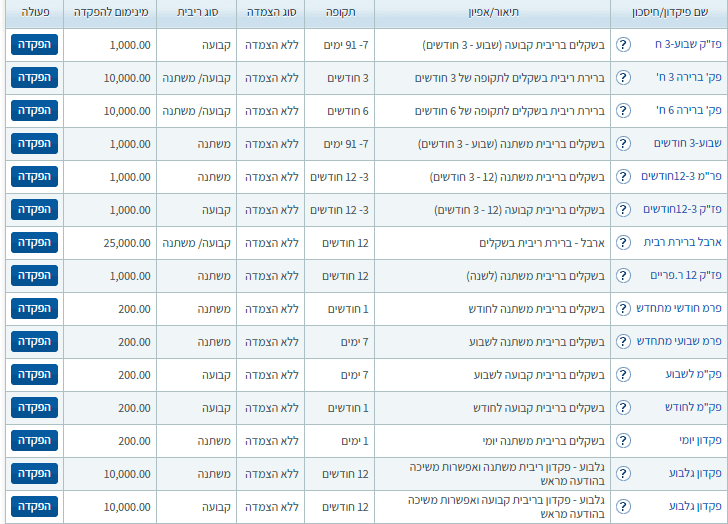Open the פז"ק שבוע-3 ח deposit link

[x=688, y=45]
